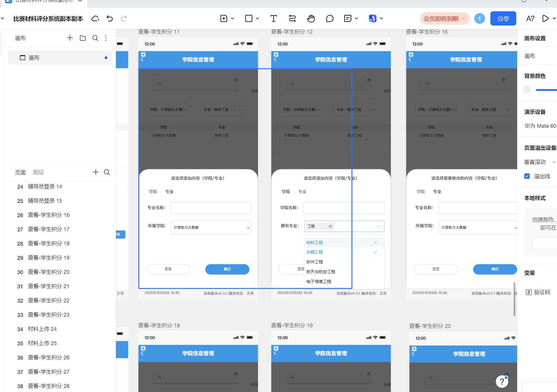This screenshot has height=392, width=557.
Task: Deselect 车辆工程 option in list
Action: (344, 252)
